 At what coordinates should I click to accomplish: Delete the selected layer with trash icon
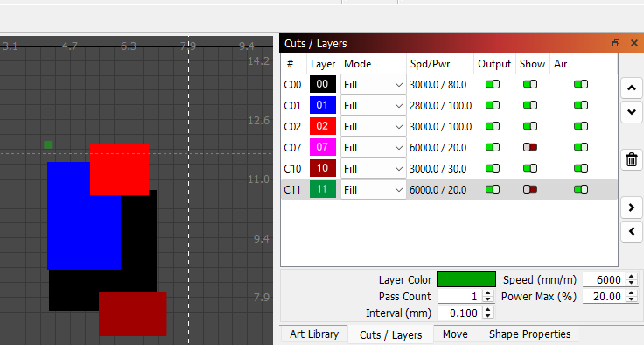pos(632,159)
